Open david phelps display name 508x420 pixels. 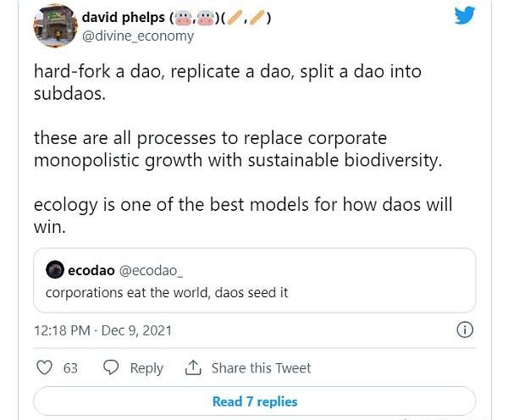[x=125, y=17]
